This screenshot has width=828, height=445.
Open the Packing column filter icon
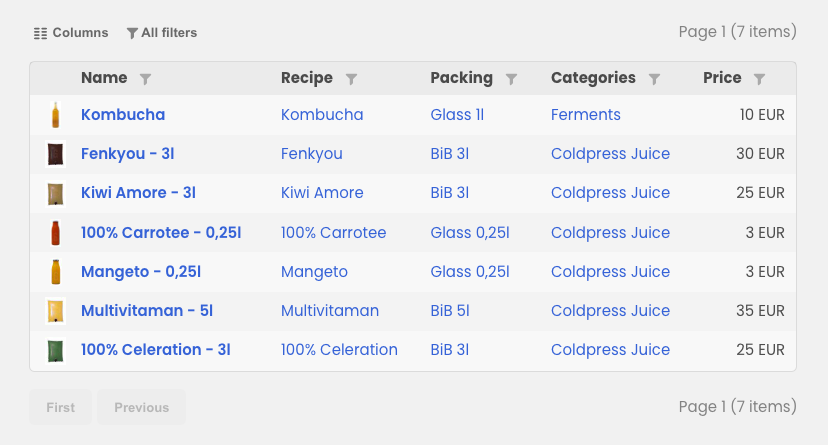[511, 79]
